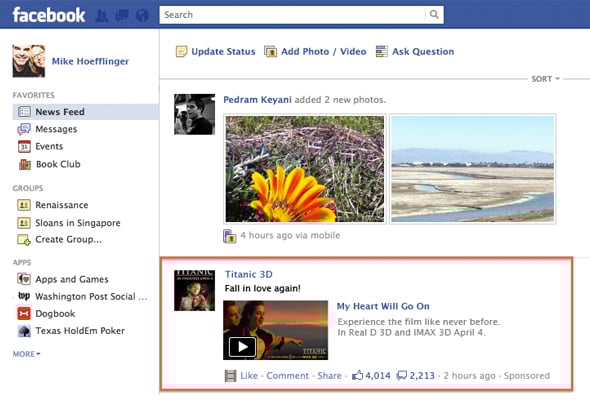Image resolution: width=590 pixels, height=400 pixels.
Task: Open Events from the sidebar
Action: pos(49,146)
